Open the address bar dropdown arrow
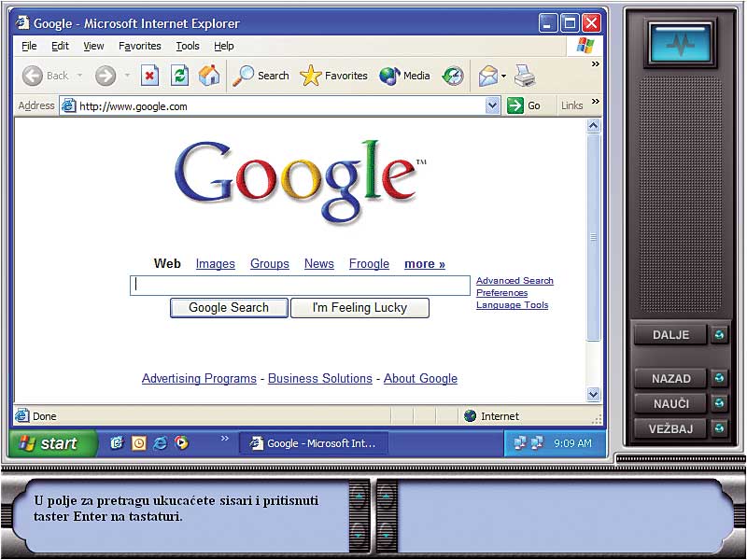This screenshot has height=560, width=747. [493, 105]
